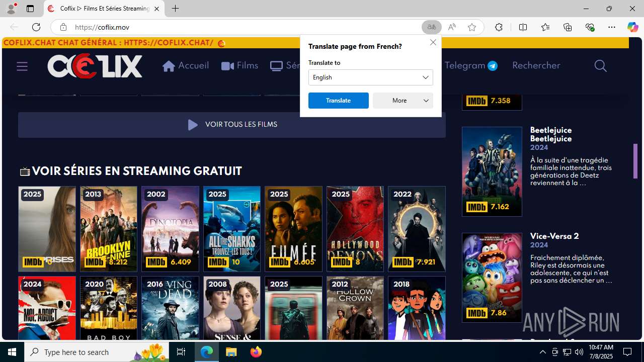
Task: Open the Windows Start menu
Action: coord(12,352)
